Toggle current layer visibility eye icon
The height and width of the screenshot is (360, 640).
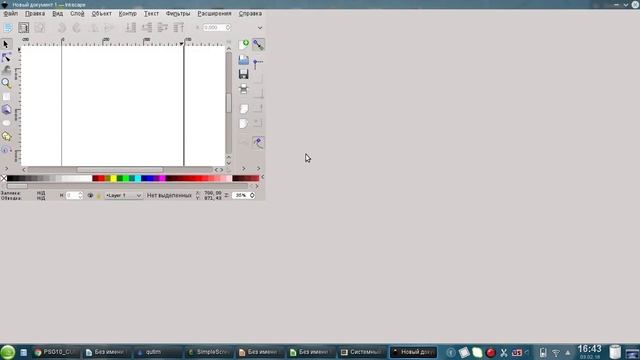pyautogui.click(x=90, y=196)
